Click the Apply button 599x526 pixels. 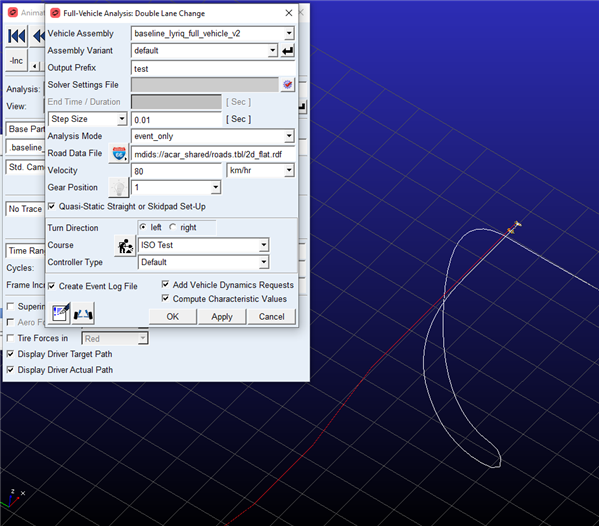pos(222,317)
